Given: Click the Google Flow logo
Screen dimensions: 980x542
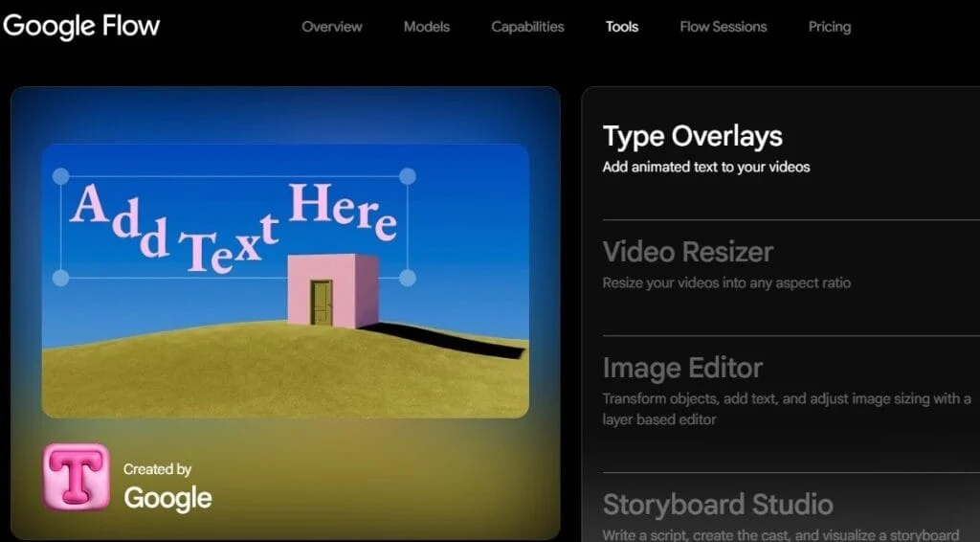Looking at the screenshot, I should tap(81, 26).
